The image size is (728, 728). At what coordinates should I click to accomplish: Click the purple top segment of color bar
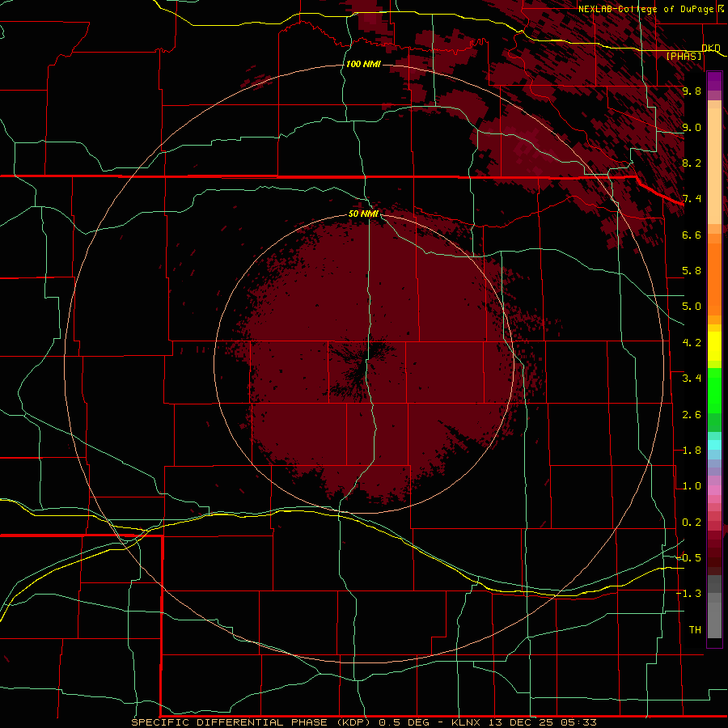click(x=714, y=81)
